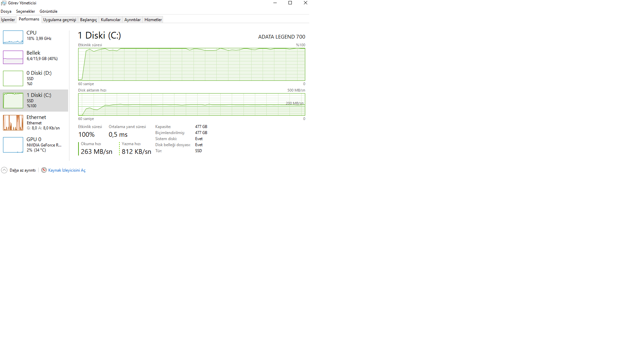Open the Seçenekler menu

pyautogui.click(x=25, y=11)
